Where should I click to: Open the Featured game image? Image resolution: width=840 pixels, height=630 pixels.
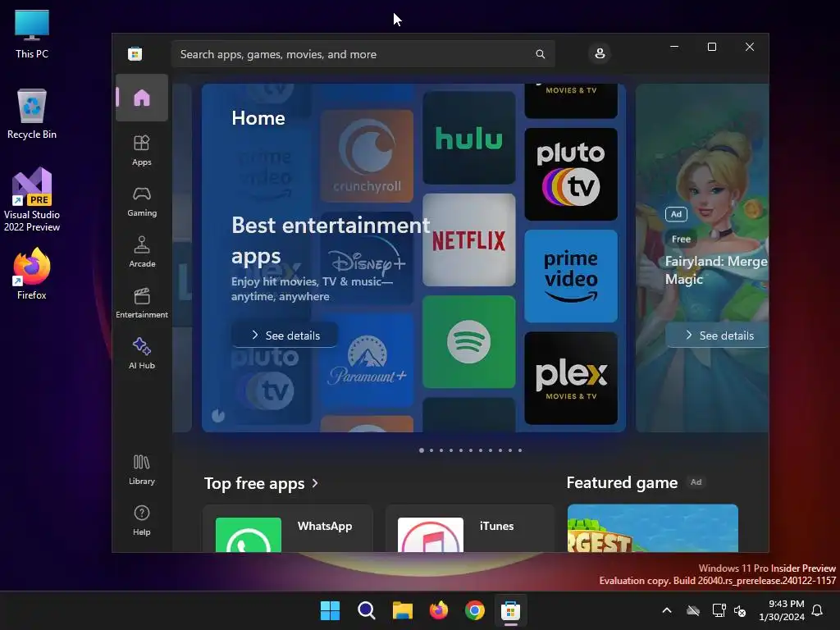pyautogui.click(x=653, y=528)
